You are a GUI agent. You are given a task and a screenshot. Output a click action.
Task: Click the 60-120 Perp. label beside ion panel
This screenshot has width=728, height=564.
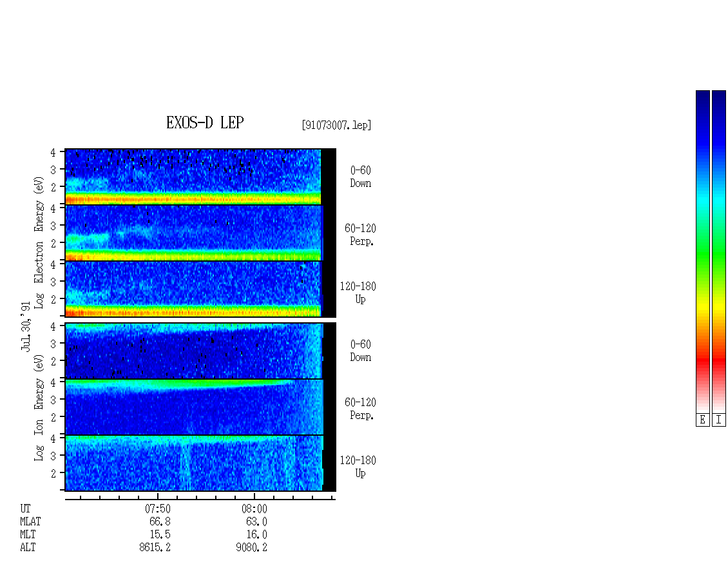tap(360, 409)
